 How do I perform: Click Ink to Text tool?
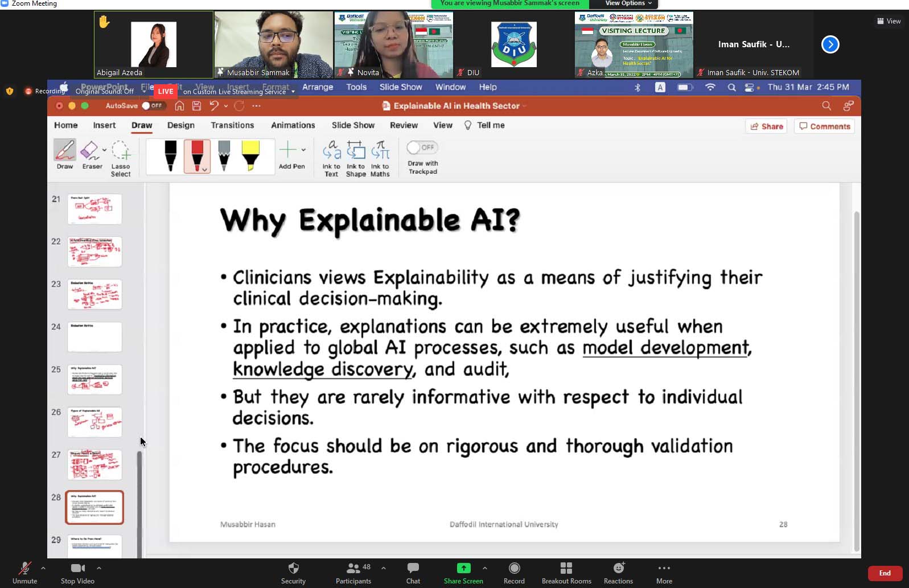[331, 159]
